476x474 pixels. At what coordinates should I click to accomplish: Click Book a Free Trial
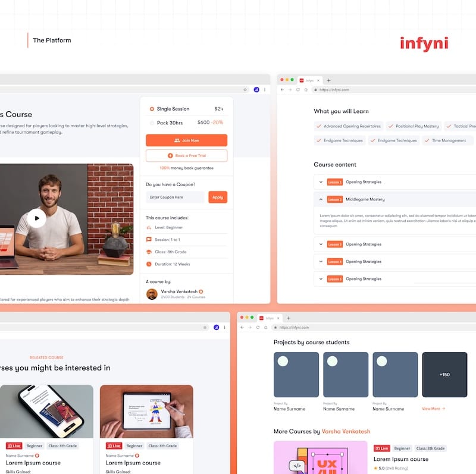[186, 156]
